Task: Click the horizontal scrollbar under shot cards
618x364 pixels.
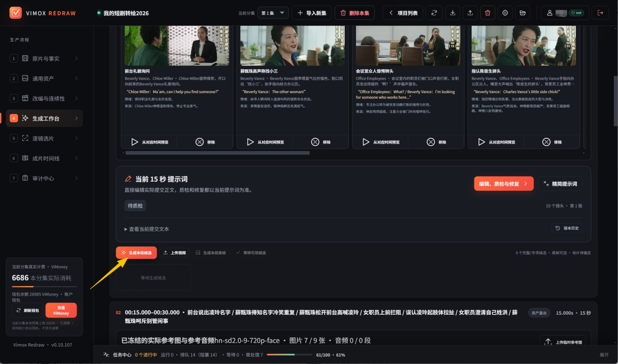Action: click(x=217, y=153)
